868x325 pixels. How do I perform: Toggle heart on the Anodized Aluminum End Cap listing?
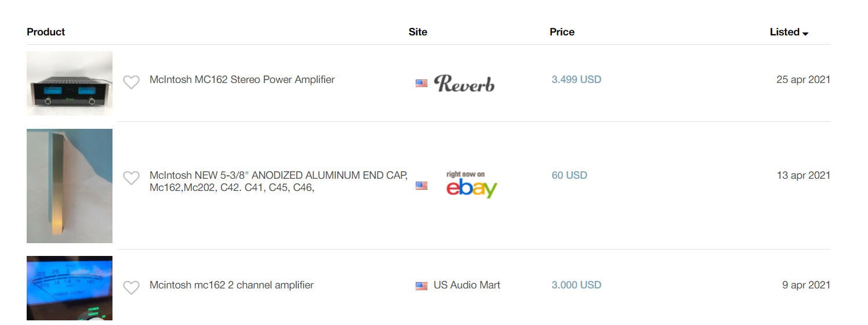[x=132, y=178]
